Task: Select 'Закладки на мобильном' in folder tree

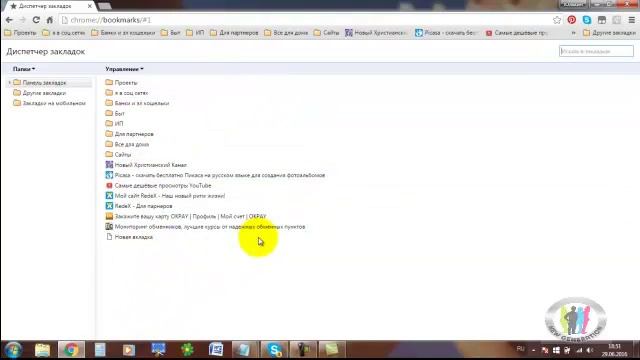Action: 54,103
